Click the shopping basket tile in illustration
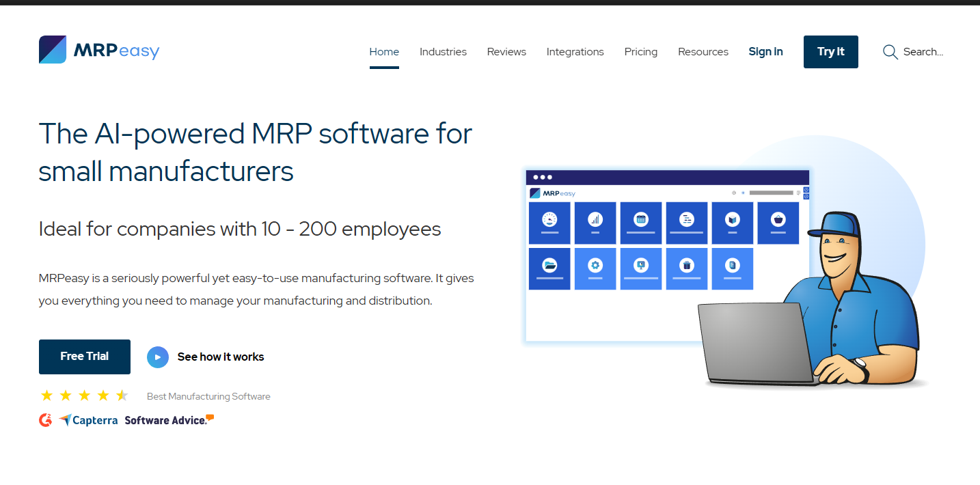980x485 pixels. pos(778,223)
